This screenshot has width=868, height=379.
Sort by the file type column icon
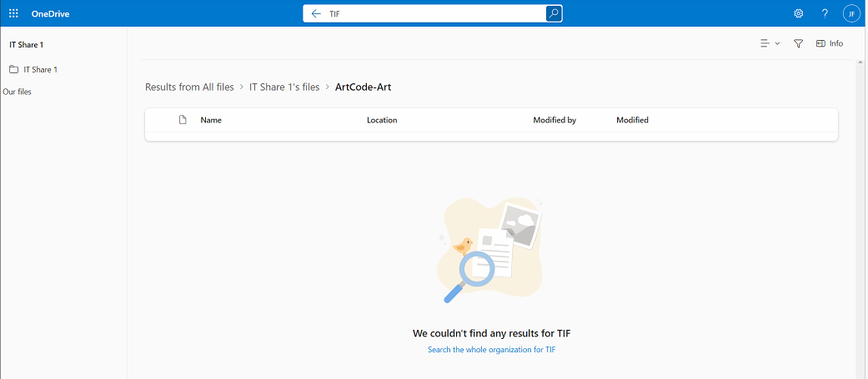[x=183, y=119]
